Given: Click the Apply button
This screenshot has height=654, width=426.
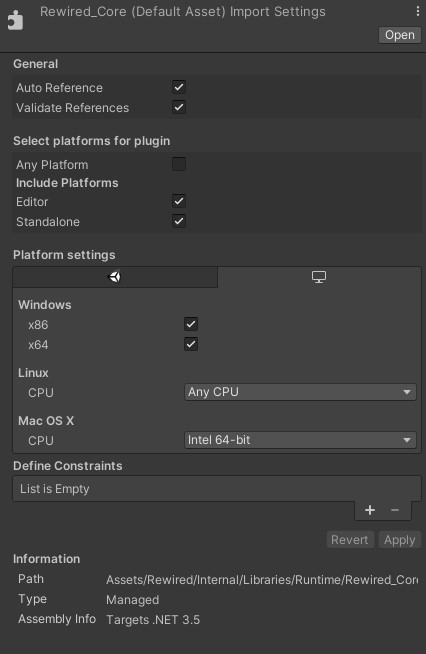Looking at the screenshot, I should click(400, 540).
